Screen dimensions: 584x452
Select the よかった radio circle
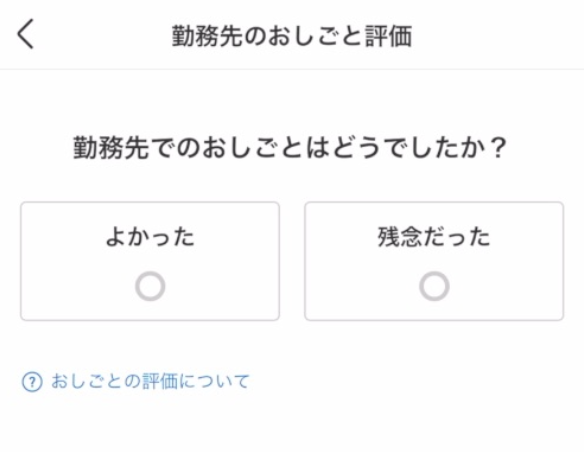(x=150, y=286)
